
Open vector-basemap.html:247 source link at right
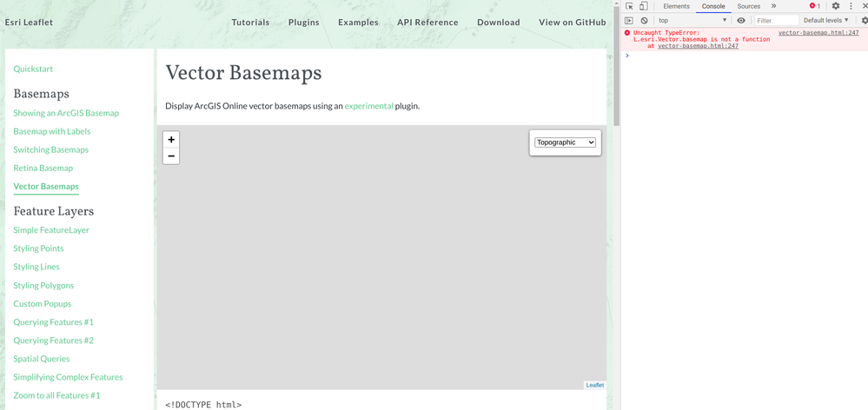pos(818,33)
